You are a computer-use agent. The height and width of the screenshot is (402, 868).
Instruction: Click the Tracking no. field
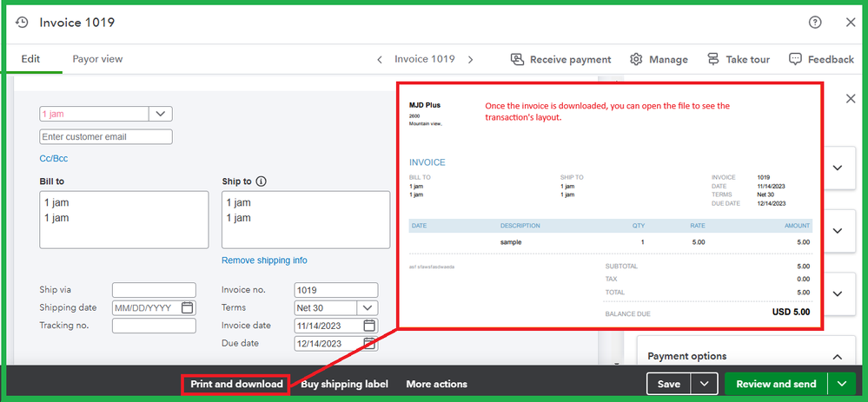coord(154,326)
